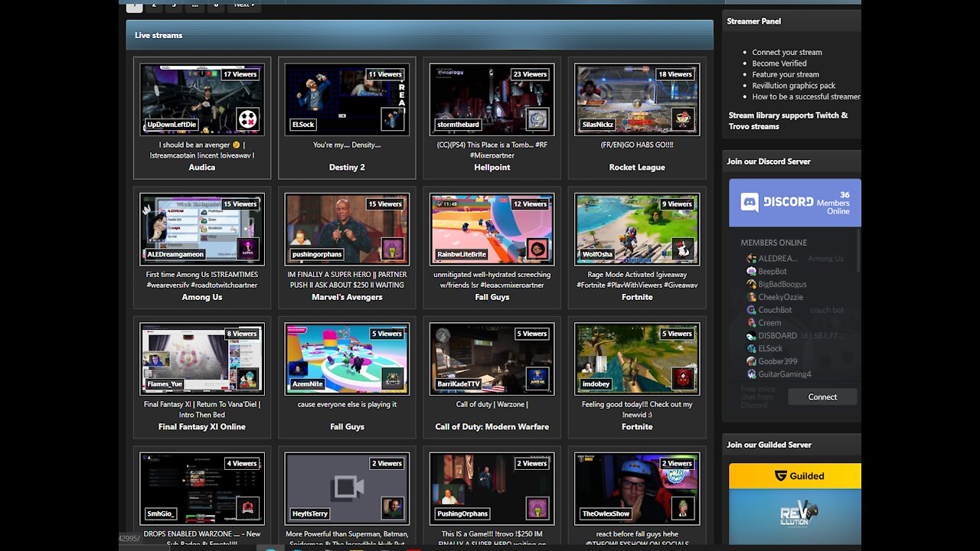Open the HeyItsTerry placeholder camera thumbnail
The image size is (980, 551).
point(347,488)
